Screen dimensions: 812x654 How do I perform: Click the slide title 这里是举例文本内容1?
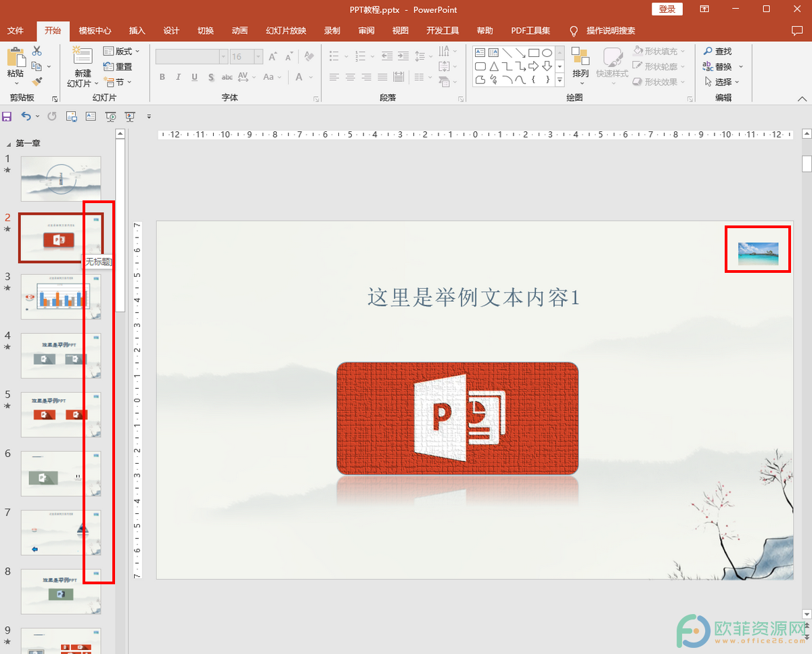click(474, 297)
